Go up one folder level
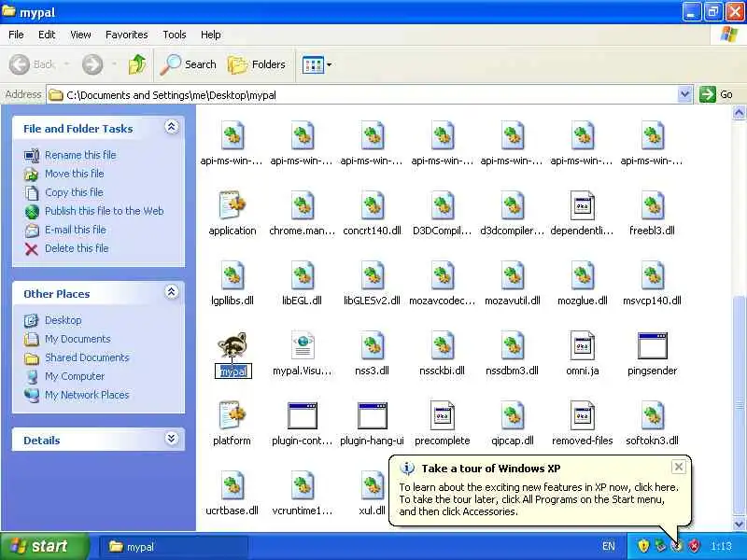 click(137, 64)
